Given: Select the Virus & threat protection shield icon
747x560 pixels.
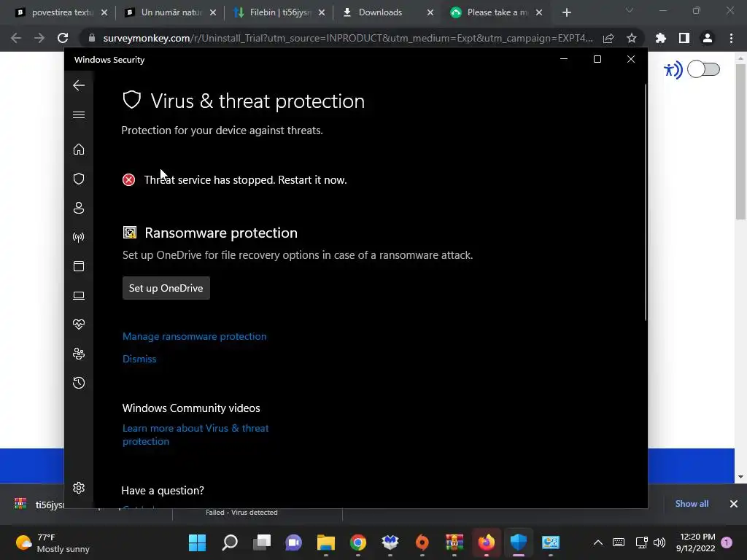Looking at the screenshot, I should [79, 179].
